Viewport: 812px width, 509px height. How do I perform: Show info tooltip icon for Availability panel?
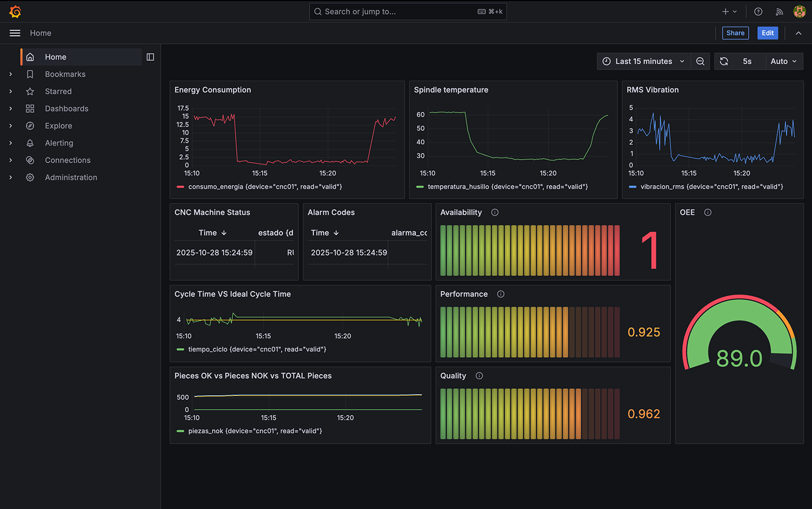[x=495, y=213]
